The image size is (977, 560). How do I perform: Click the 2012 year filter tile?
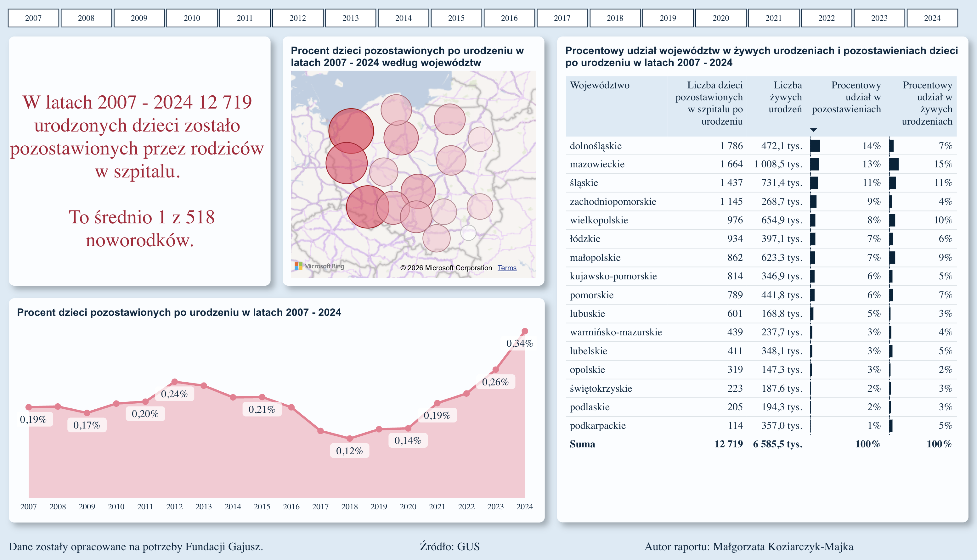point(297,18)
